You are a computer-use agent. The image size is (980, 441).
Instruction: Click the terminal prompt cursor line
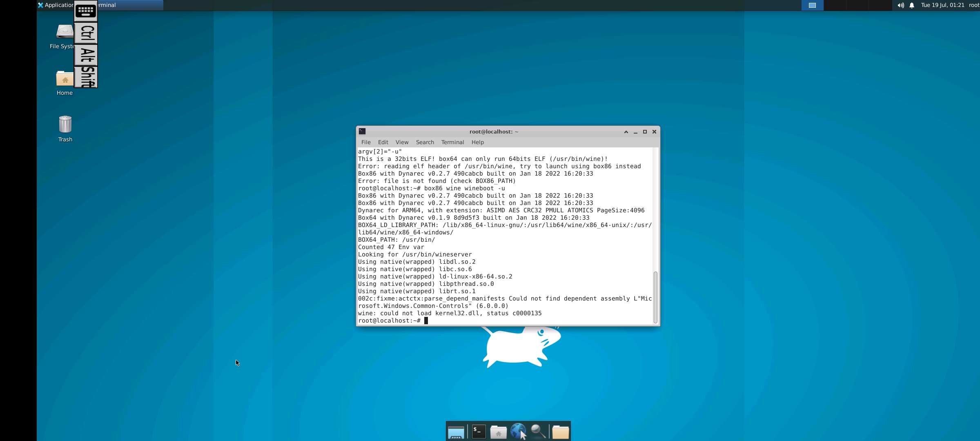[x=393, y=321]
